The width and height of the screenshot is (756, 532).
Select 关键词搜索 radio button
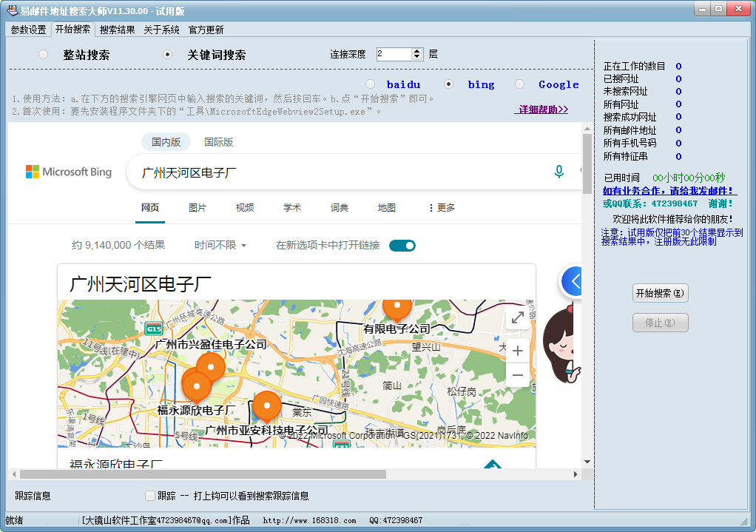tap(167, 55)
